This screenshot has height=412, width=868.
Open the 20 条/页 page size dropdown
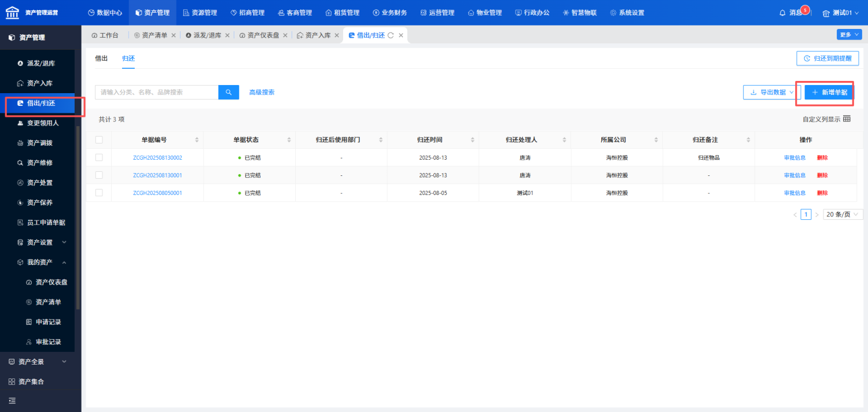(x=843, y=215)
